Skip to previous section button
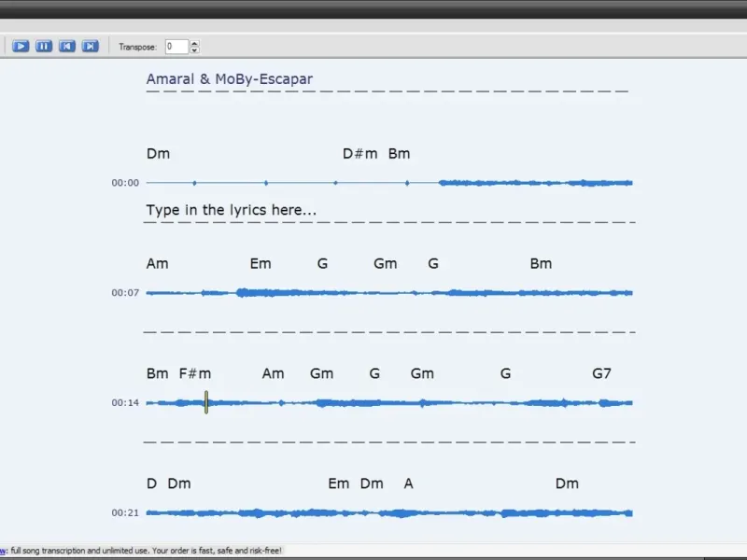This screenshot has height=560, width=747. (67, 46)
